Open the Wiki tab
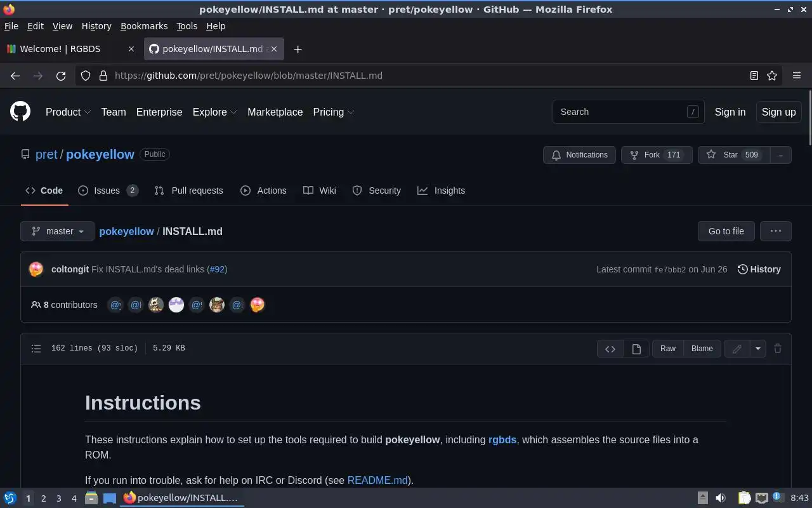This screenshot has width=812, height=508. coord(320,190)
